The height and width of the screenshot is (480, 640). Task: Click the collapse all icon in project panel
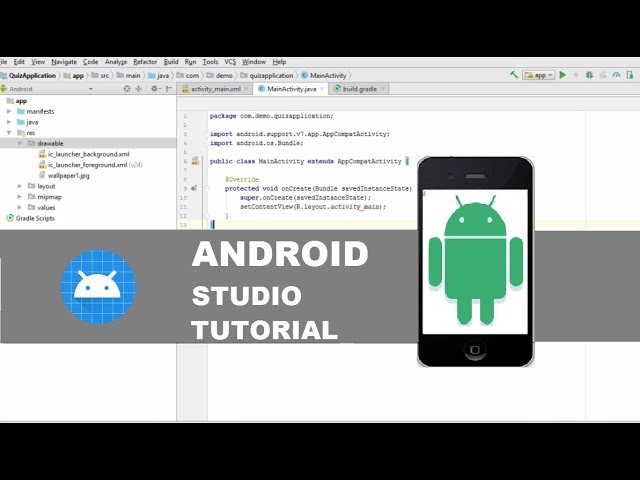click(139, 89)
